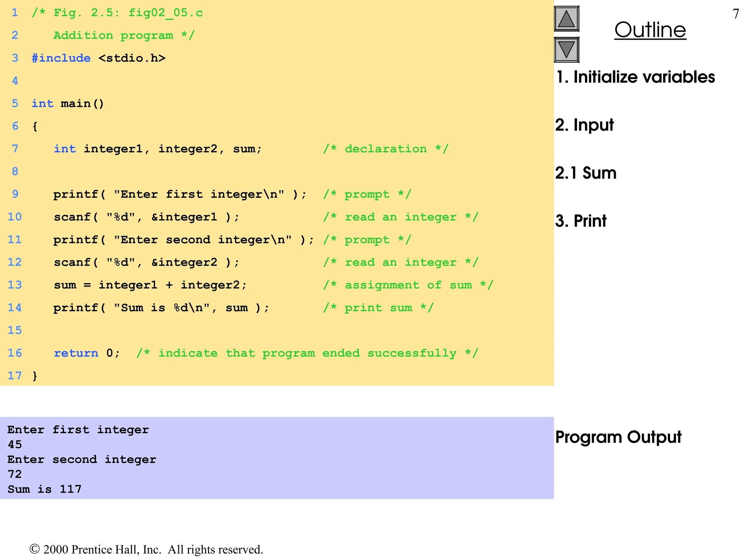The width and height of the screenshot is (747, 560).
Task: Click 'Enter second integer' in output box
Action: [x=82, y=459]
